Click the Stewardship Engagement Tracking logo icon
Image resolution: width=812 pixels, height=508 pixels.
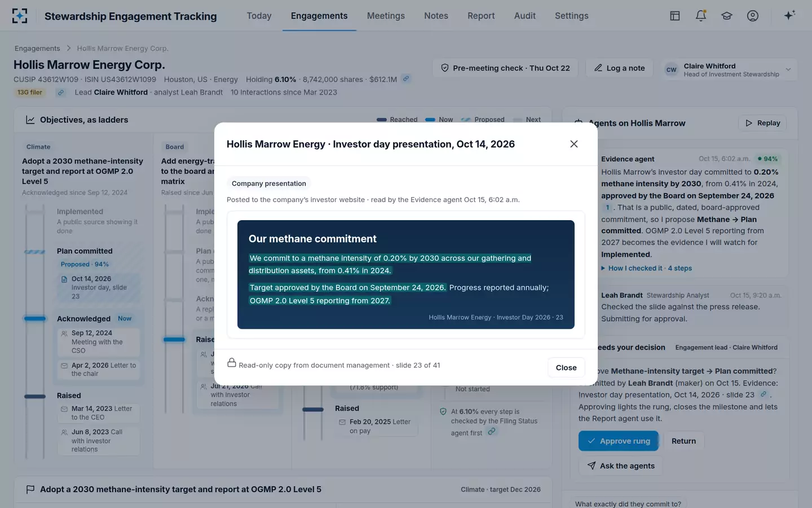(x=20, y=16)
